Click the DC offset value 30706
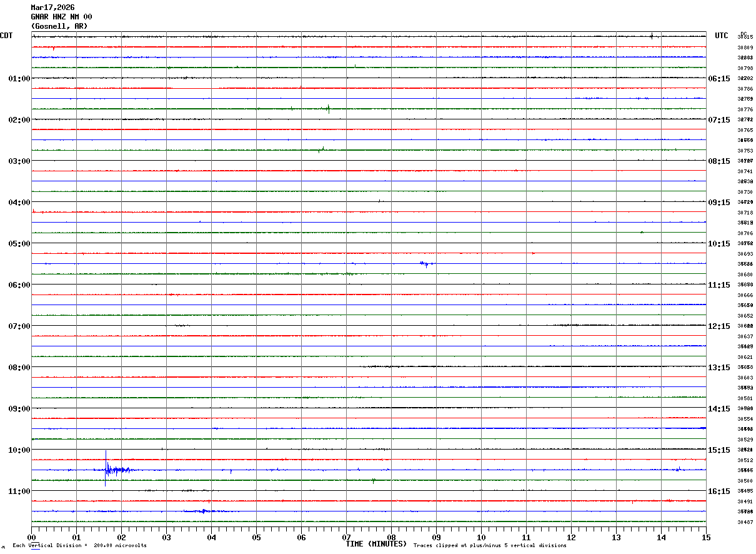 (745, 233)
